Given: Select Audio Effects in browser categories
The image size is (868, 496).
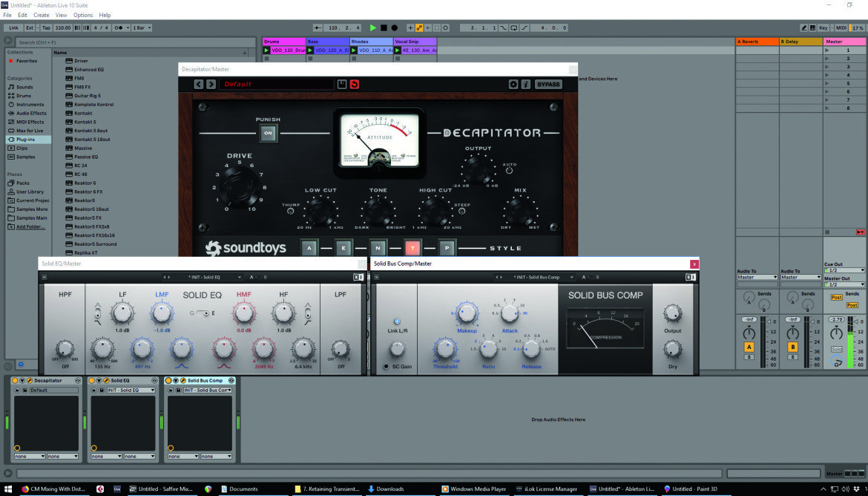Looking at the screenshot, I should [x=31, y=113].
